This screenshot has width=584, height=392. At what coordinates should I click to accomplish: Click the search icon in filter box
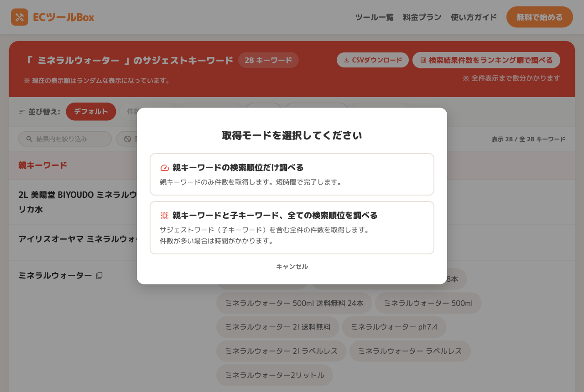pyautogui.click(x=29, y=139)
